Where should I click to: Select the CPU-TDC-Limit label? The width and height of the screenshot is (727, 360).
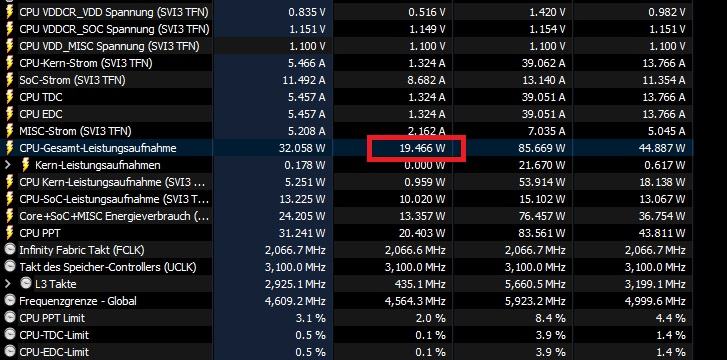tap(54, 335)
